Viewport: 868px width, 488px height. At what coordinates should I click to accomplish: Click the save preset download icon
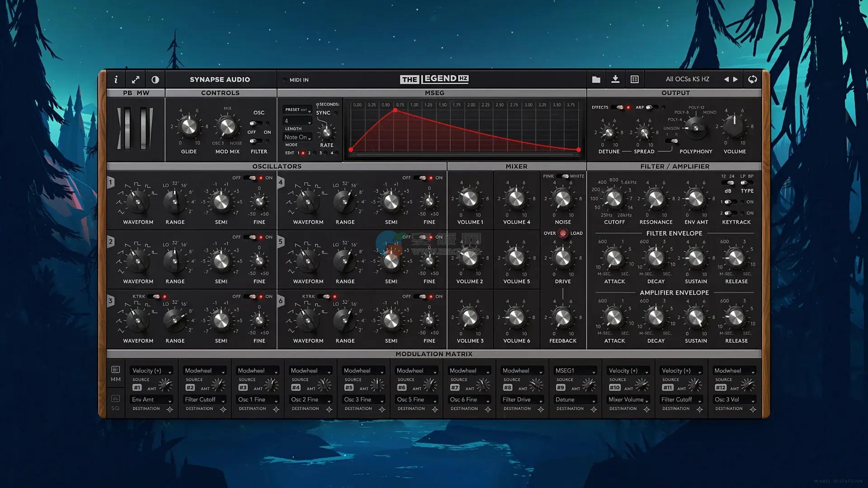tap(615, 80)
